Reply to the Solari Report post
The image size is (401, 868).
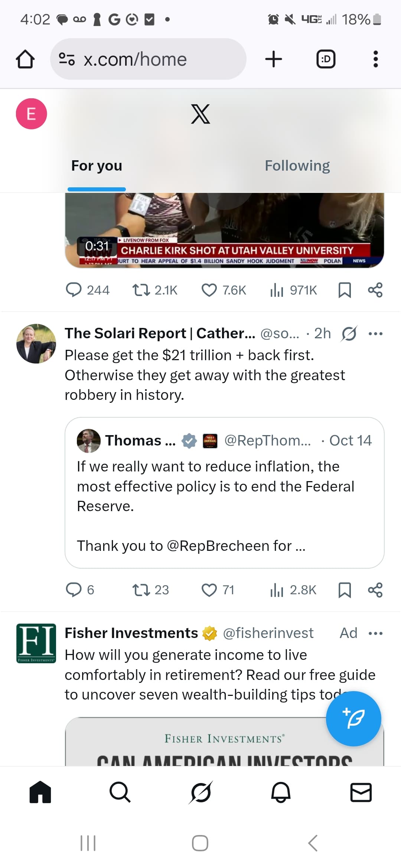74,590
